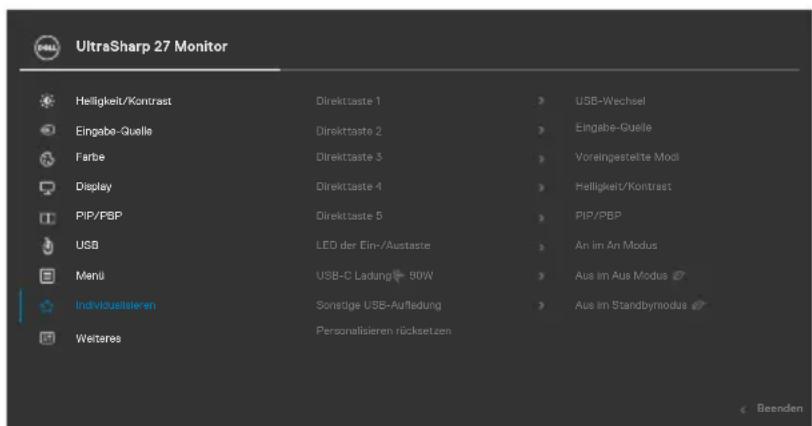Select Sonstige USB-Aufladung setting
Viewport: 812px width, 426px height.
pyautogui.click(x=379, y=305)
